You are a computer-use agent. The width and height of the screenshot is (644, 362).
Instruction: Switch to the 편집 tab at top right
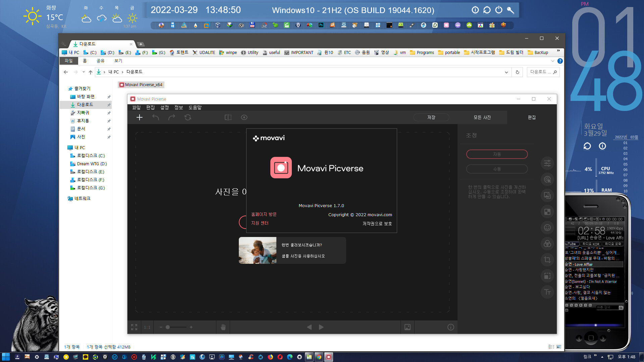click(x=532, y=117)
